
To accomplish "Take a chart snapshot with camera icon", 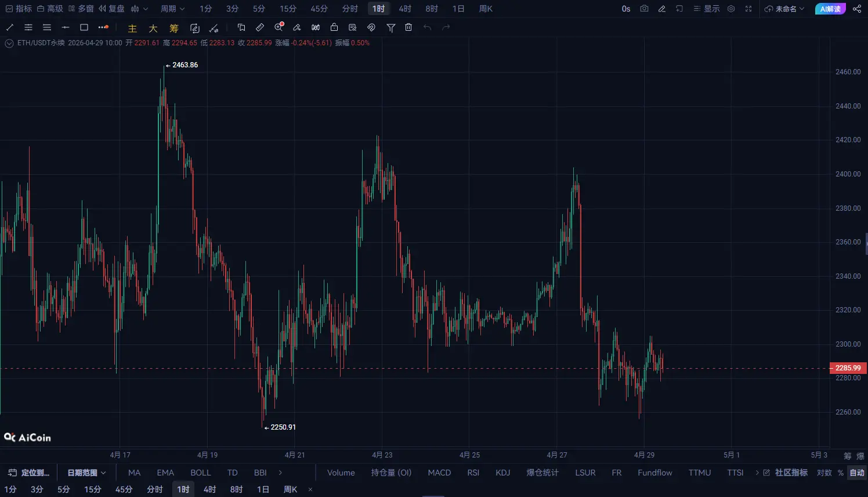I will (644, 9).
